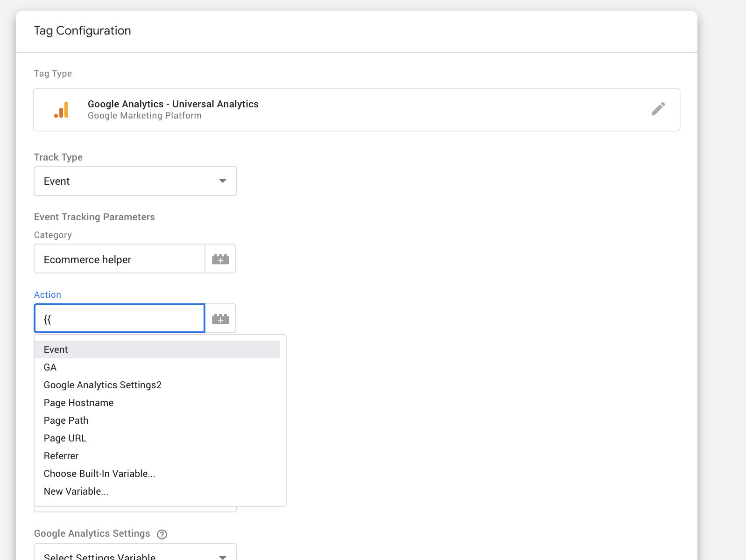Click the pencil edit icon for Tag Type
Screen dimensions: 746x560
658,109
